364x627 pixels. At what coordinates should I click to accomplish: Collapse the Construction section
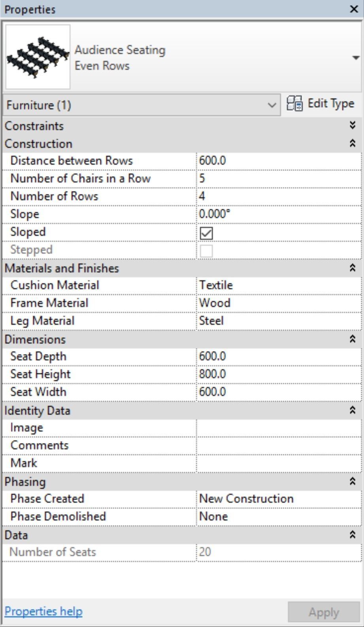click(x=353, y=144)
